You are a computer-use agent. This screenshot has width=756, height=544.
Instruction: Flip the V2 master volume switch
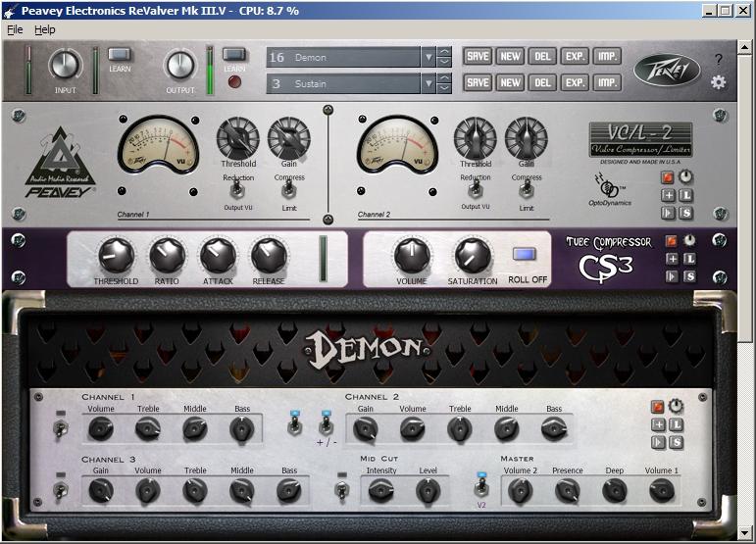pyautogui.click(x=481, y=488)
